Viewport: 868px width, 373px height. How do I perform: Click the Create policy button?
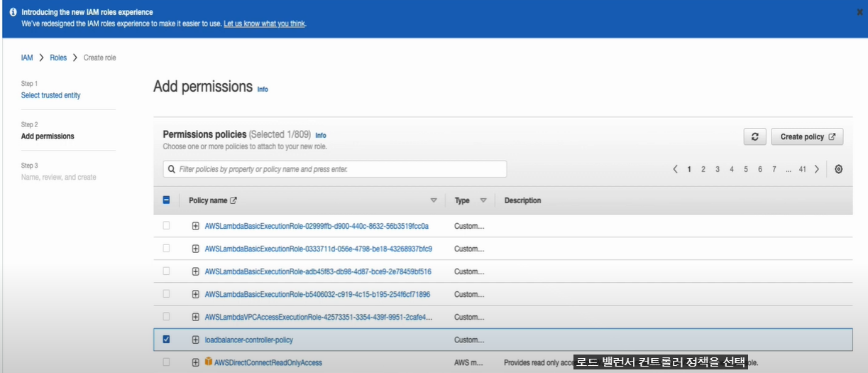click(808, 136)
